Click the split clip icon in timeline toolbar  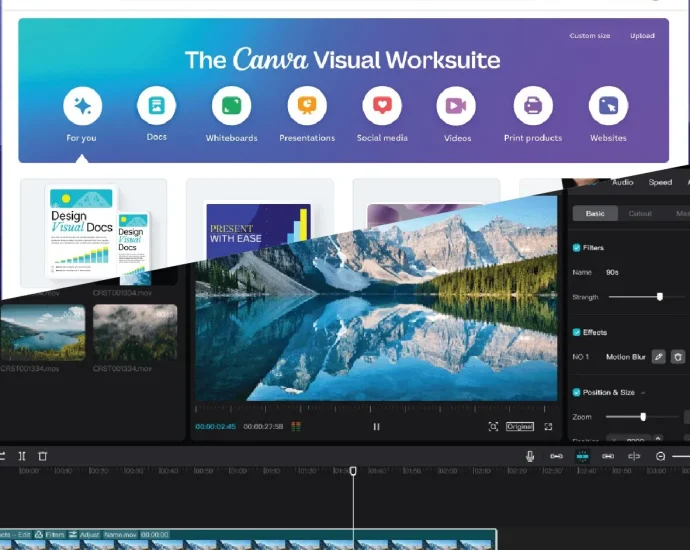tap(22, 456)
